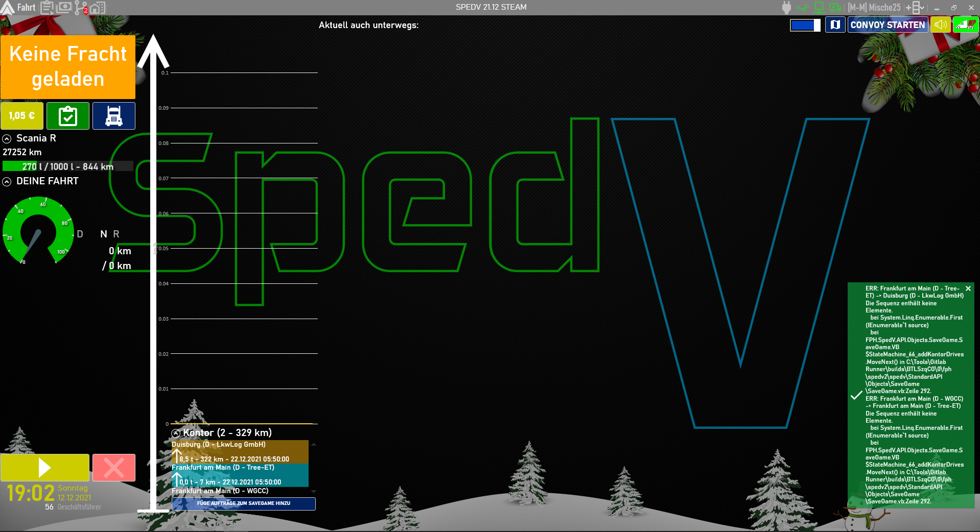Collapse the DEINE FAHRT section
The image size is (980, 532).
pyautogui.click(x=7, y=181)
